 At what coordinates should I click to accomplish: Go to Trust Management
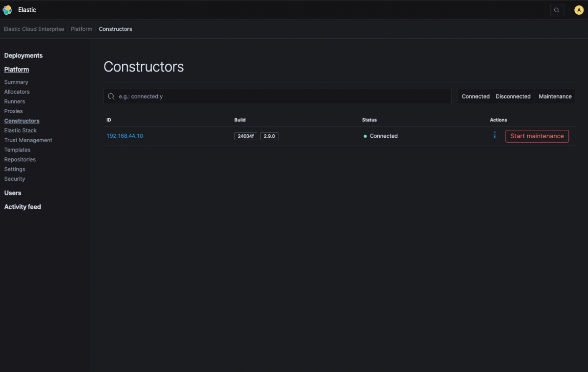(x=28, y=140)
